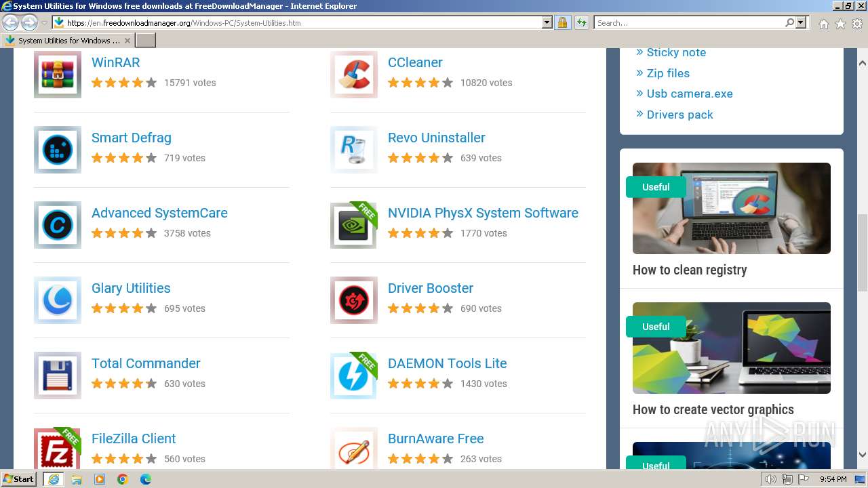The image size is (868, 488).
Task: Open the Driver Booster title link
Action: [431, 288]
